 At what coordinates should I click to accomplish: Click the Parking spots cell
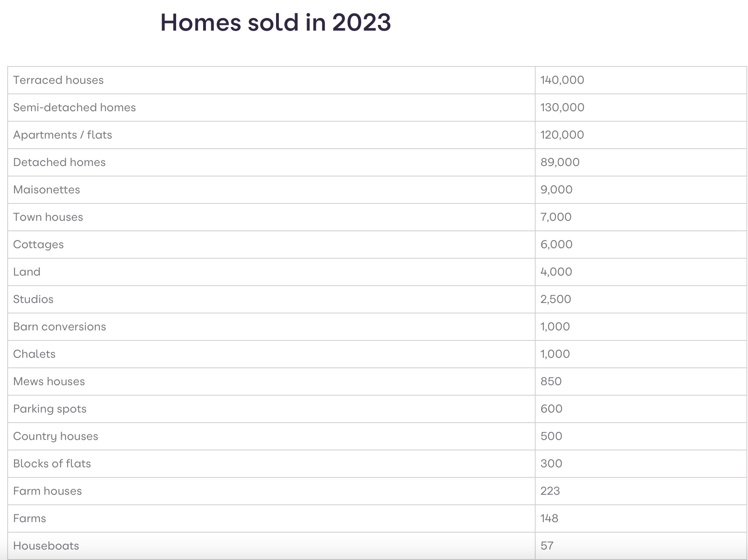point(50,409)
